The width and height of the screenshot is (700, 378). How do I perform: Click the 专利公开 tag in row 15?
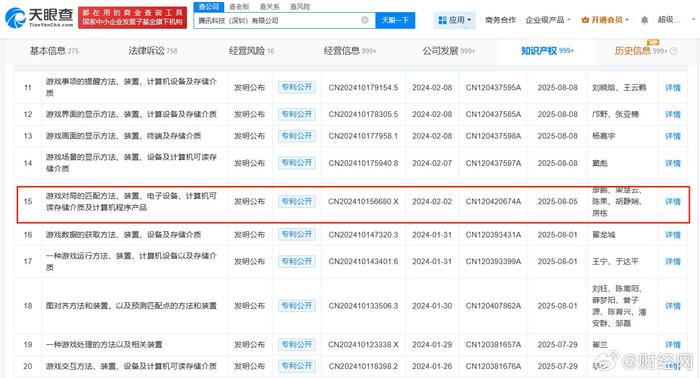(x=297, y=202)
